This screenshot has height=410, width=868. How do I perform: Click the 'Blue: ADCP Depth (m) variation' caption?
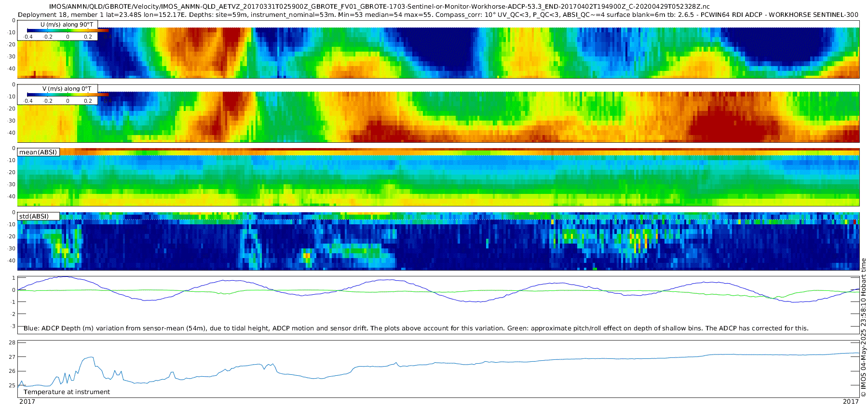(416, 328)
